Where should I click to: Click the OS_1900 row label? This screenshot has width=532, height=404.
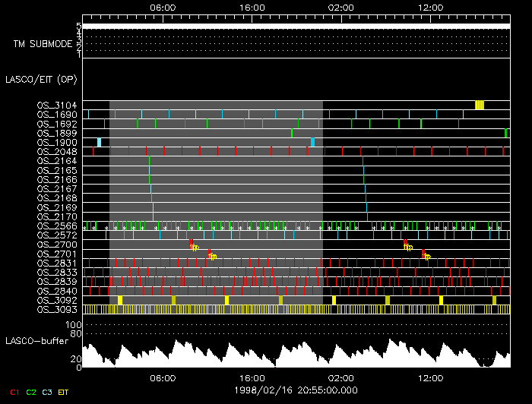[57, 142]
